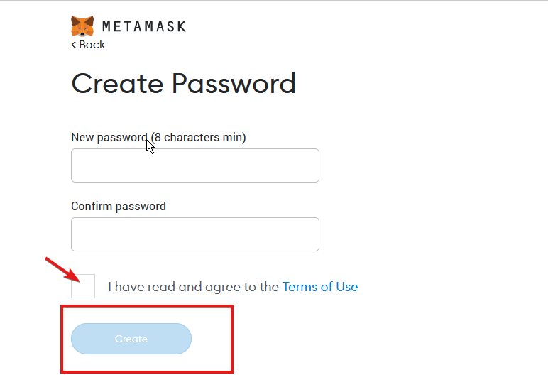Click the word "Terms" in blue link

(x=300, y=287)
